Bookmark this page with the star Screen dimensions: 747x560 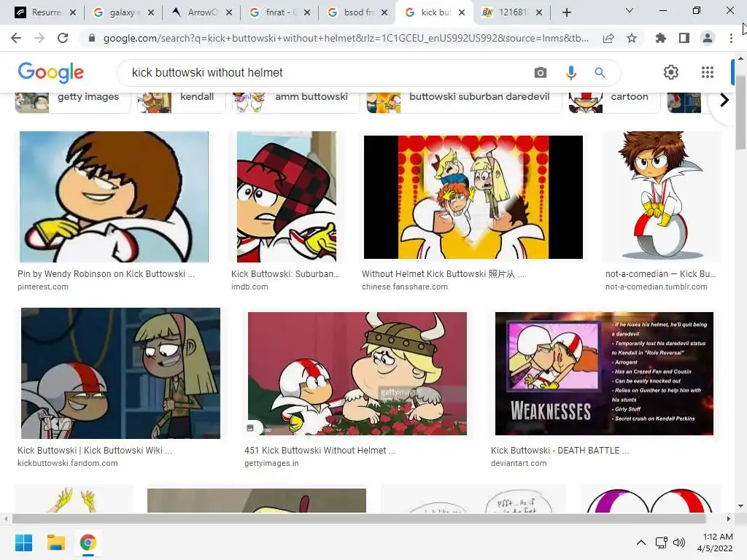(x=632, y=38)
